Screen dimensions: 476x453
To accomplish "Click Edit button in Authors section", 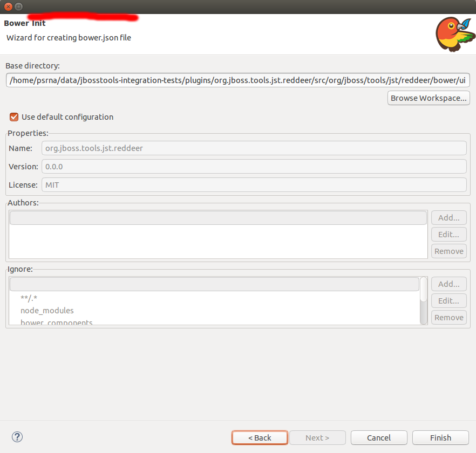I will click(448, 234).
